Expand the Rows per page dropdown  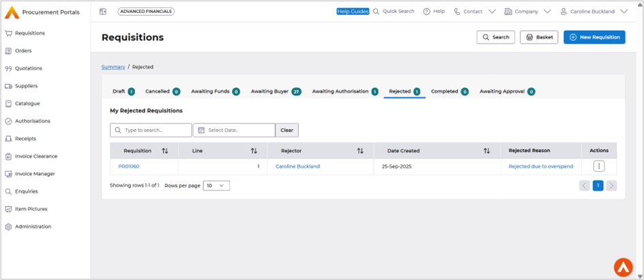pyautogui.click(x=216, y=186)
